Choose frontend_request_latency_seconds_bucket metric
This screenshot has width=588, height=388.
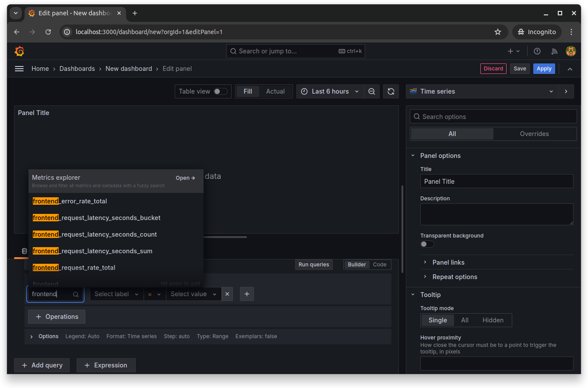[116, 218]
